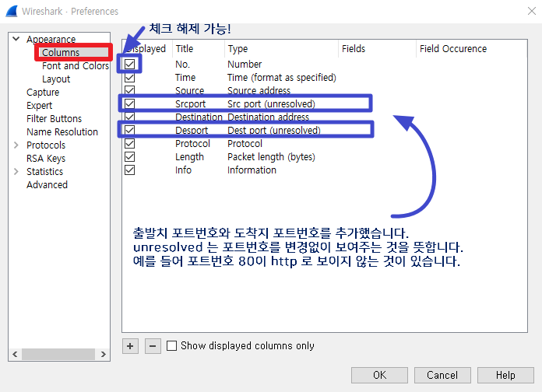Image resolution: width=542 pixels, height=392 pixels.
Task: Click the Fields column header
Action: [x=377, y=49]
